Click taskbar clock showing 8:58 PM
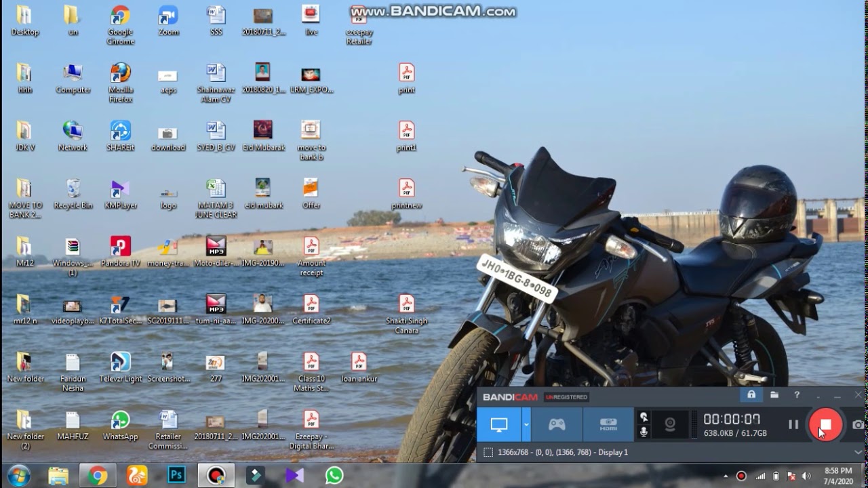This screenshot has width=868, height=488. (838, 475)
